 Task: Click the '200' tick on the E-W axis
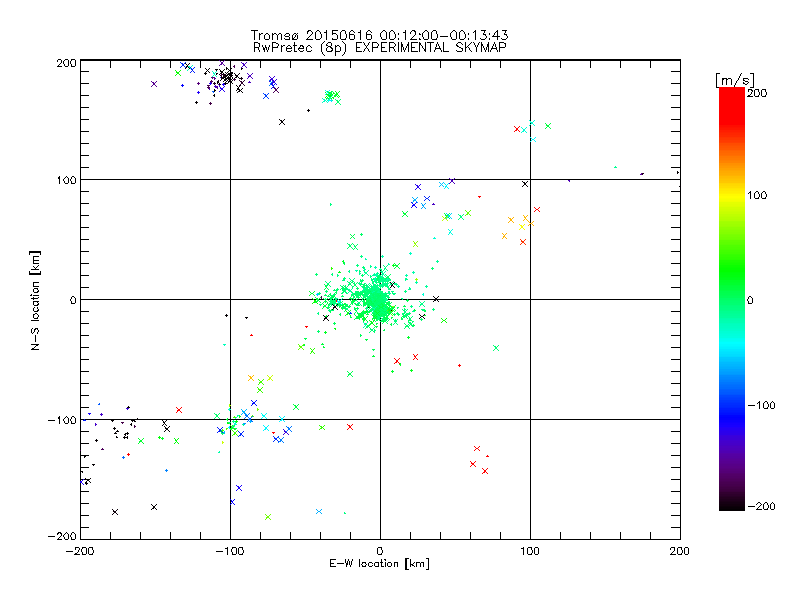tap(680, 551)
